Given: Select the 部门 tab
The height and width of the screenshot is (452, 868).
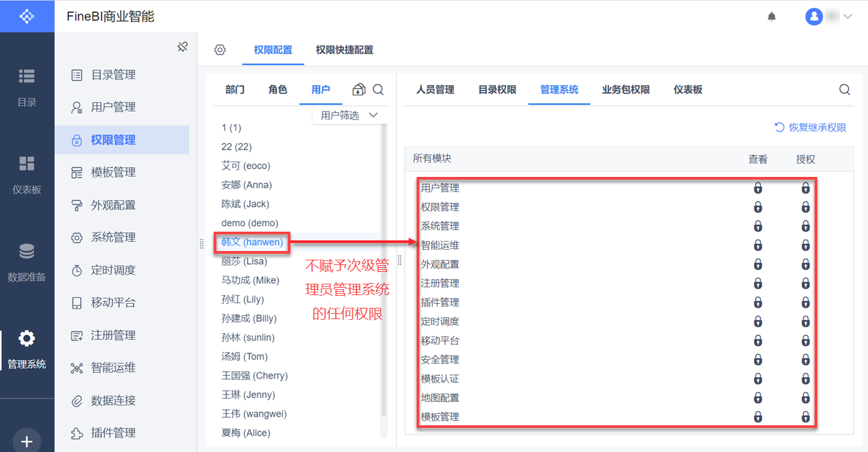Looking at the screenshot, I should [x=235, y=89].
